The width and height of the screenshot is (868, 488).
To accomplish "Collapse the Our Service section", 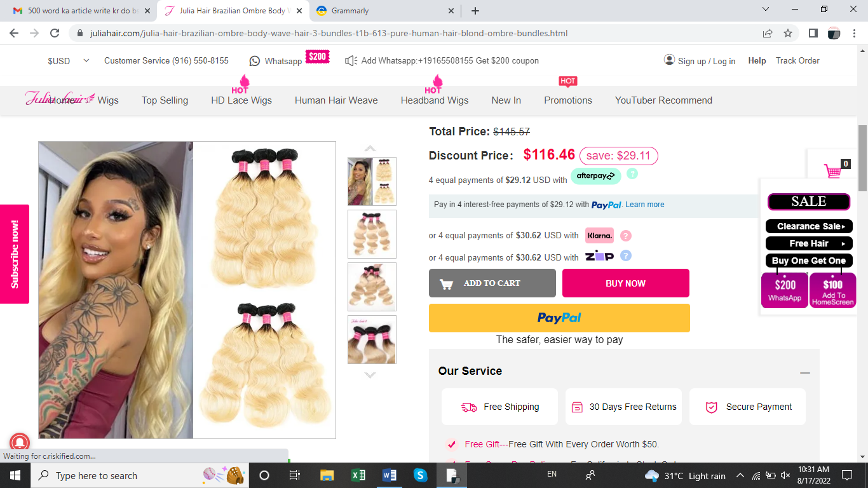I will tap(805, 373).
